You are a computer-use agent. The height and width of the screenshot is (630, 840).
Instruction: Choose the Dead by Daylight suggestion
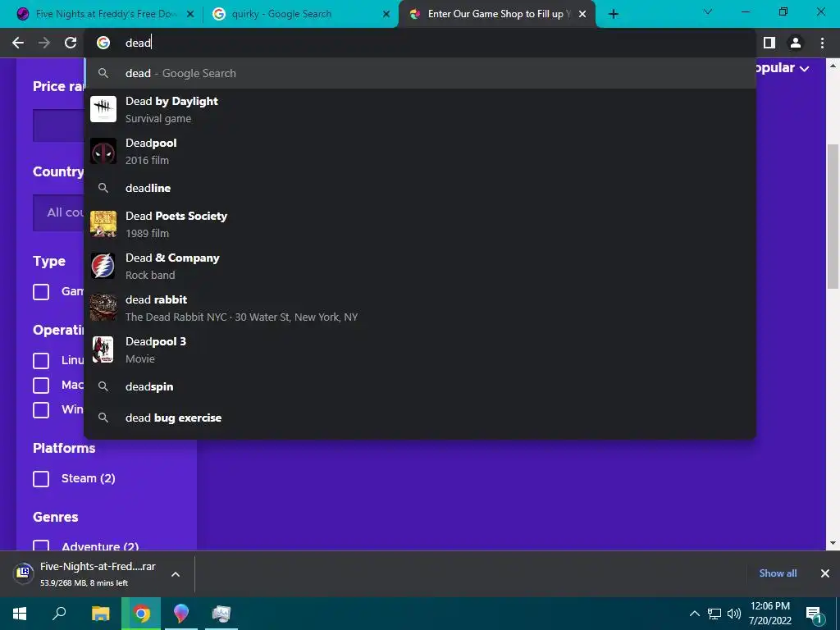pyautogui.click(x=420, y=109)
